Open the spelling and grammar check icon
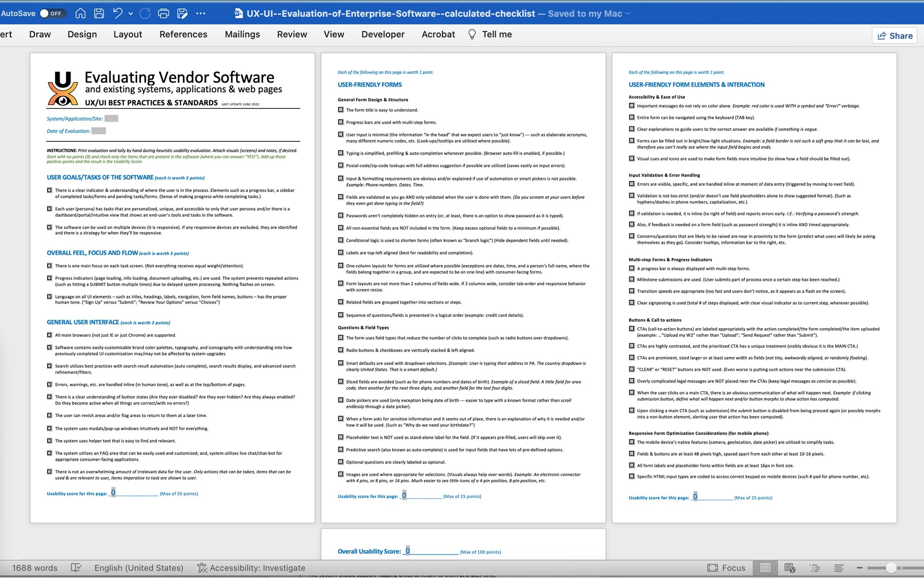The height and width of the screenshot is (578, 924). (x=76, y=568)
